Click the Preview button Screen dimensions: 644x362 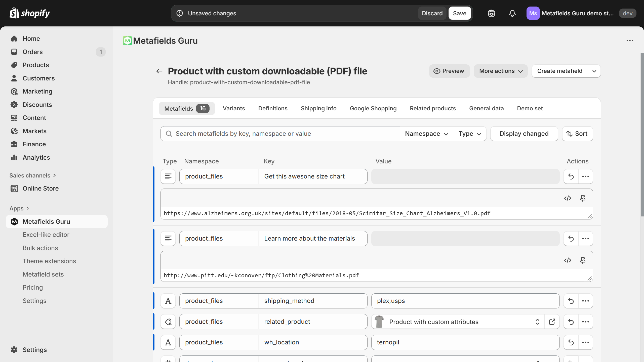click(449, 71)
